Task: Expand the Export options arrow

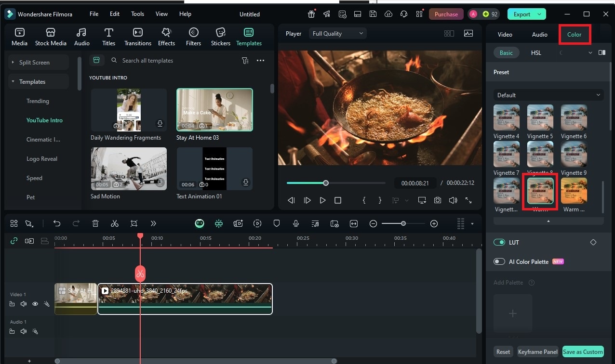Action: click(x=539, y=14)
